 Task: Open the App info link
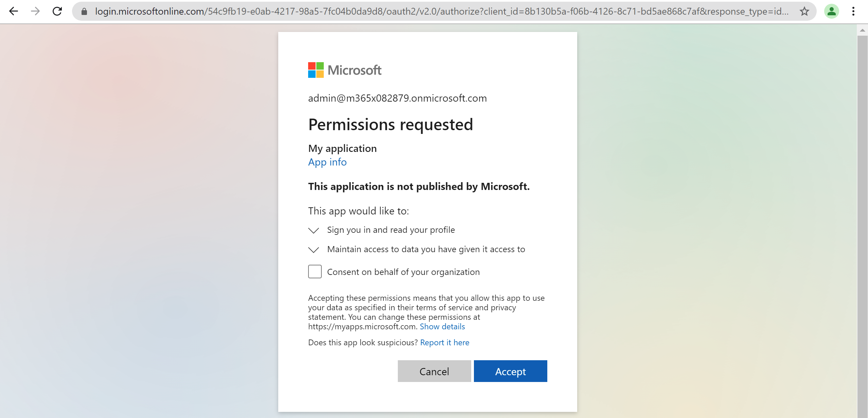click(327, 162)
